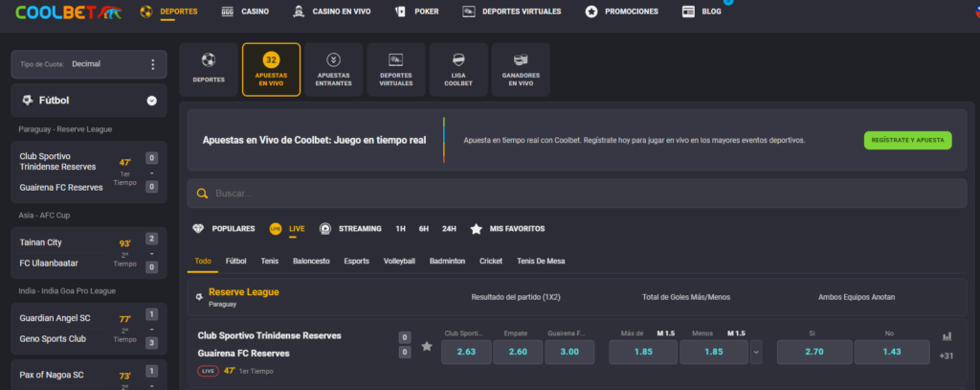Bet Menos 1.5 goals at 1.85
The height and width of the screenshot is (390, 980).
click(x=714, y=352)
